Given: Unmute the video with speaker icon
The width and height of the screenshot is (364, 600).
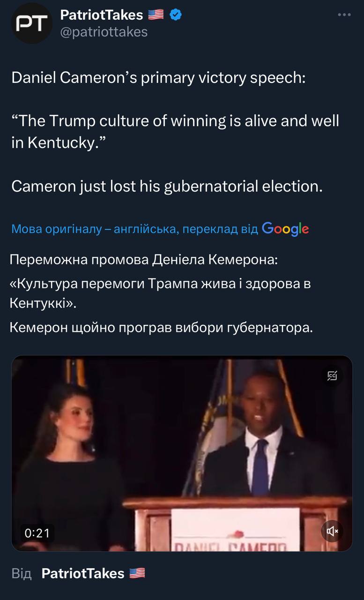Looking at the screenshot, I should click(x=333, y=531).
